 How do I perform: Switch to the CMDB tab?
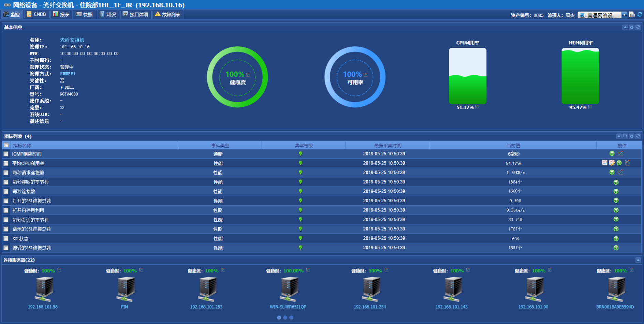coord(36,14)
